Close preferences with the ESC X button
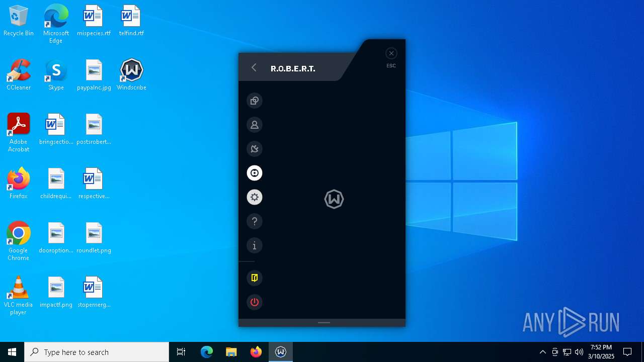The height and width of the screenshot is (362, 644). click(391, 53)
